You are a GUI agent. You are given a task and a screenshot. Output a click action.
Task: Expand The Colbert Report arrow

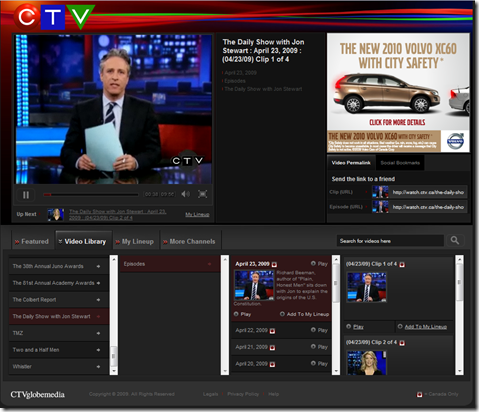(x=98, y=300)
